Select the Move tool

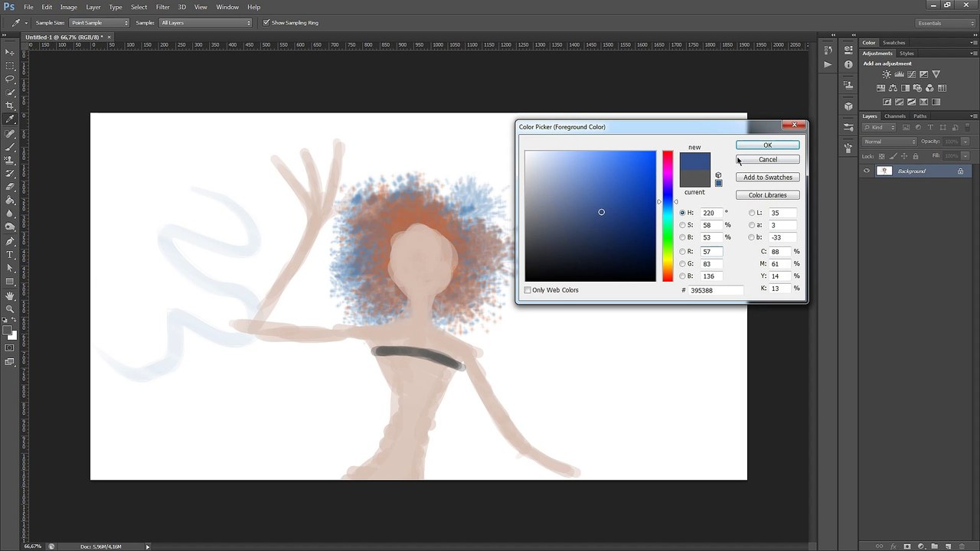click(10, 52)
